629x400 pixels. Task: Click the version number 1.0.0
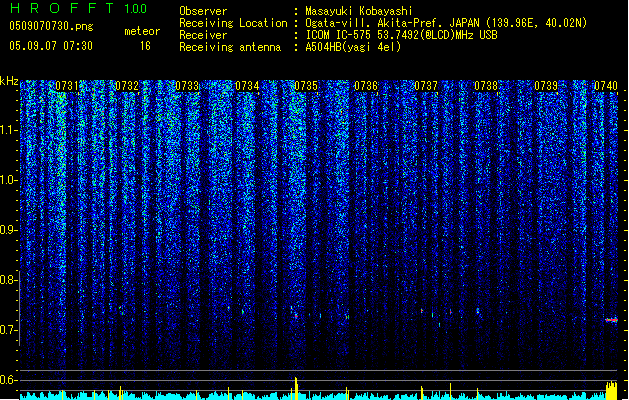[x=135, y=8]
